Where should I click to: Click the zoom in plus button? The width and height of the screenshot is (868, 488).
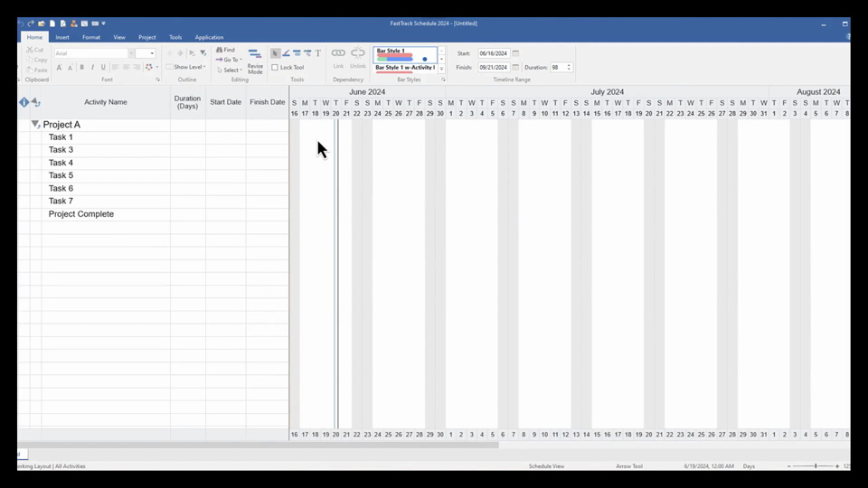(837, 466)
